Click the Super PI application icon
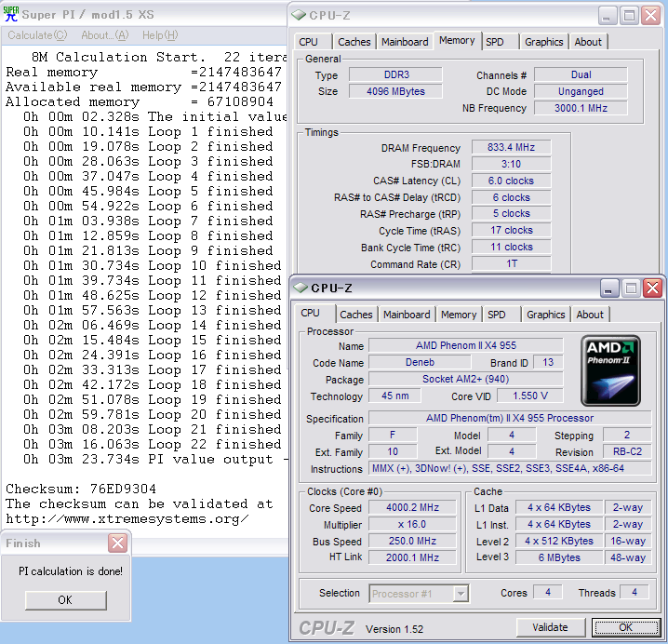The width and height of the screenshot is (668, 644). pyautogui.click(x=10, y=14)
